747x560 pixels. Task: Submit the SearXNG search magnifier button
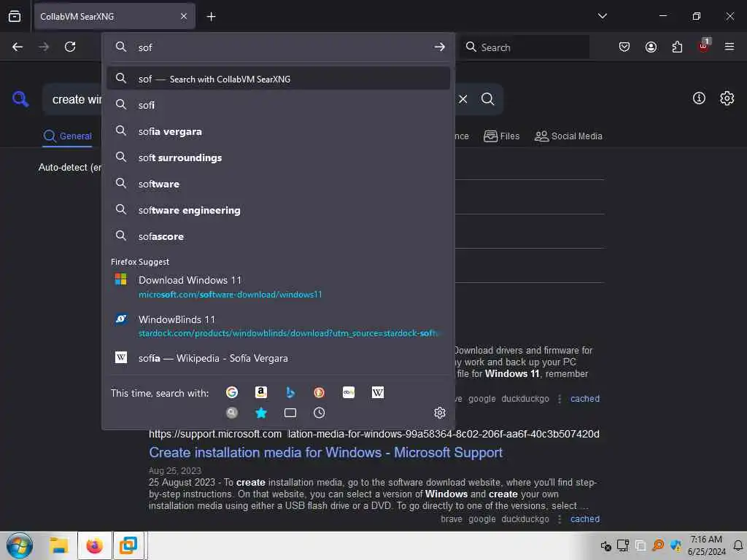click(487, 99)
